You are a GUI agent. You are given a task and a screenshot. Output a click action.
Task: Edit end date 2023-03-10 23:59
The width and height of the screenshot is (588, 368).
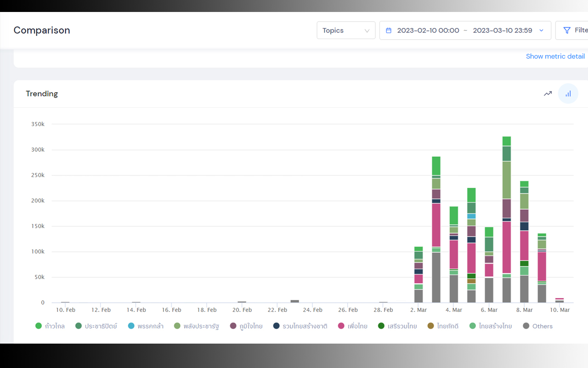(503, 30)
